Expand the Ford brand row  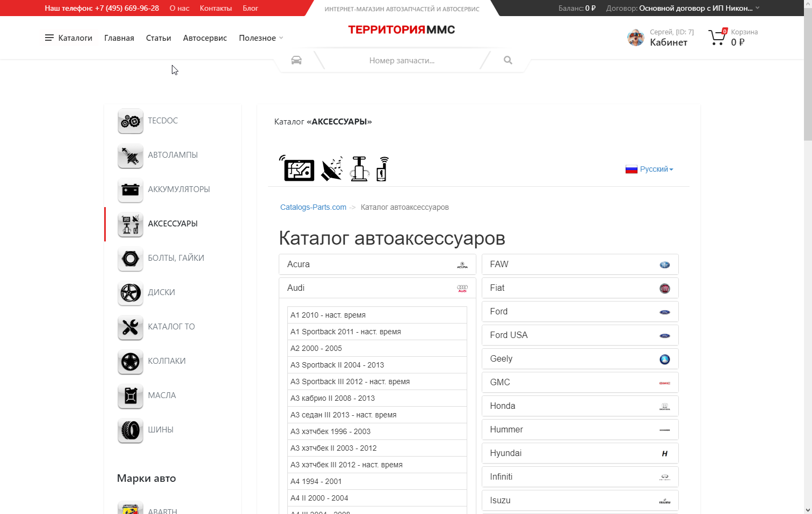point(580,312)
